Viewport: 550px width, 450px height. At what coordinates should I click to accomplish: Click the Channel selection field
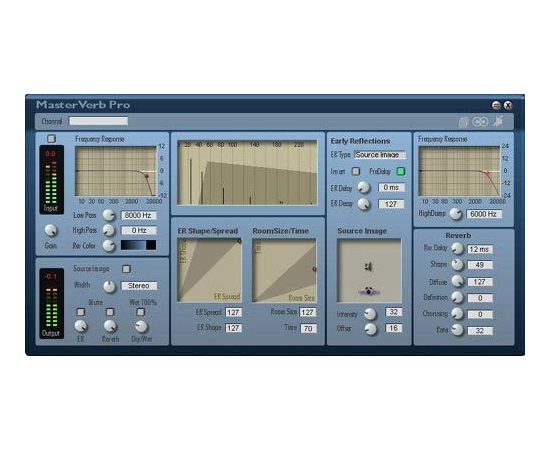(x=98, y=121)
